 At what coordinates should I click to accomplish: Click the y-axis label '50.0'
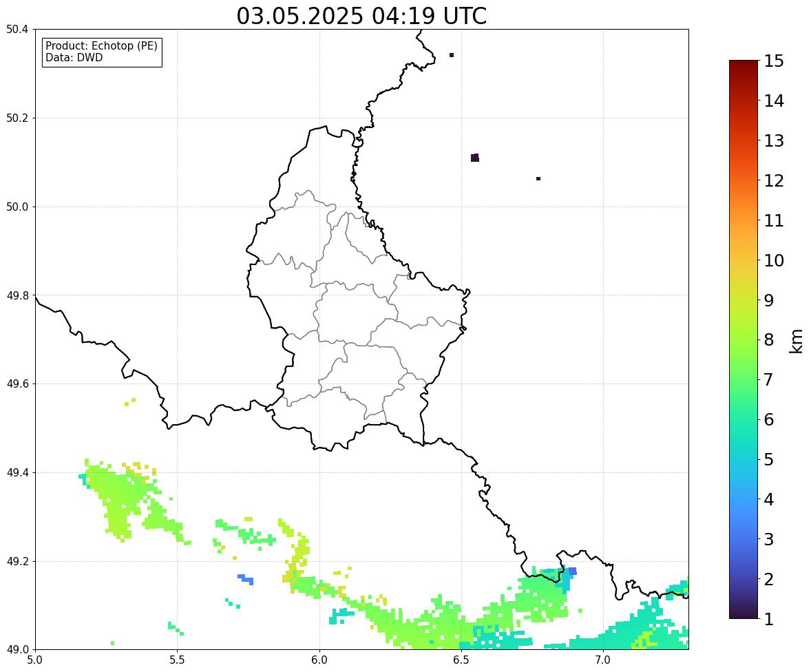[x=17, y=207]
